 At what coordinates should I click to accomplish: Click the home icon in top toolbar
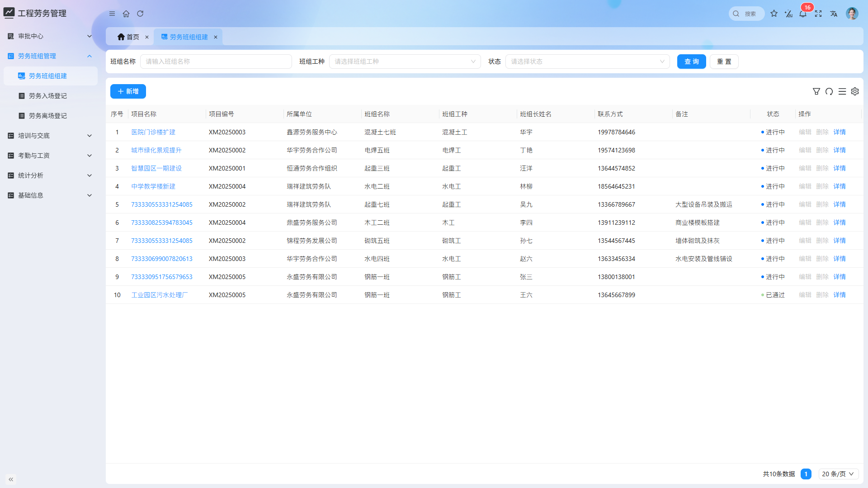pos(126,14)
